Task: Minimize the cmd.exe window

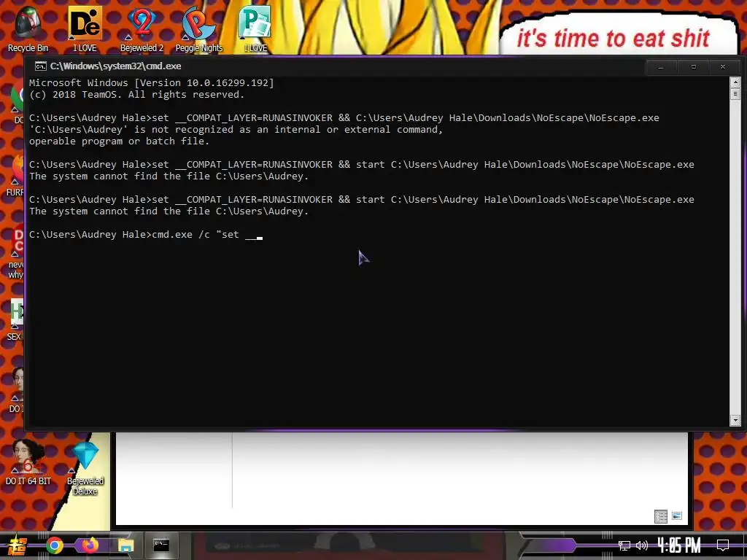Action: (661, 67)
